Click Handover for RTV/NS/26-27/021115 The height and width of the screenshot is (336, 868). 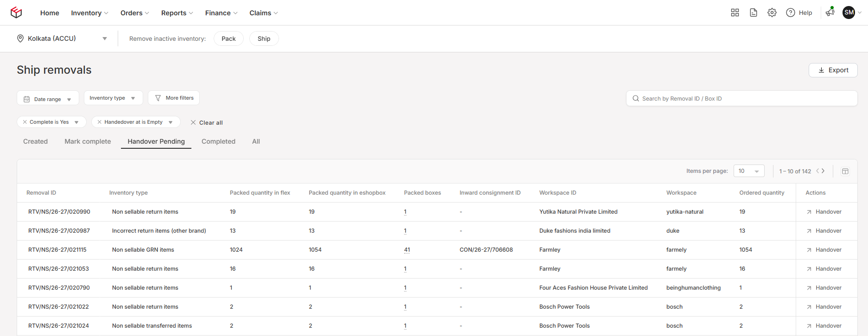coord(829,250)
